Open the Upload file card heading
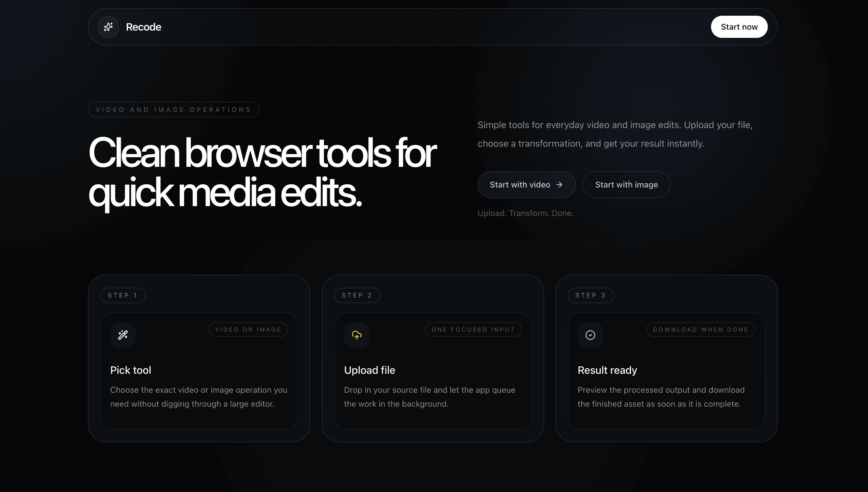Screen dimensions: 868x492 click(x=369, y=370)
